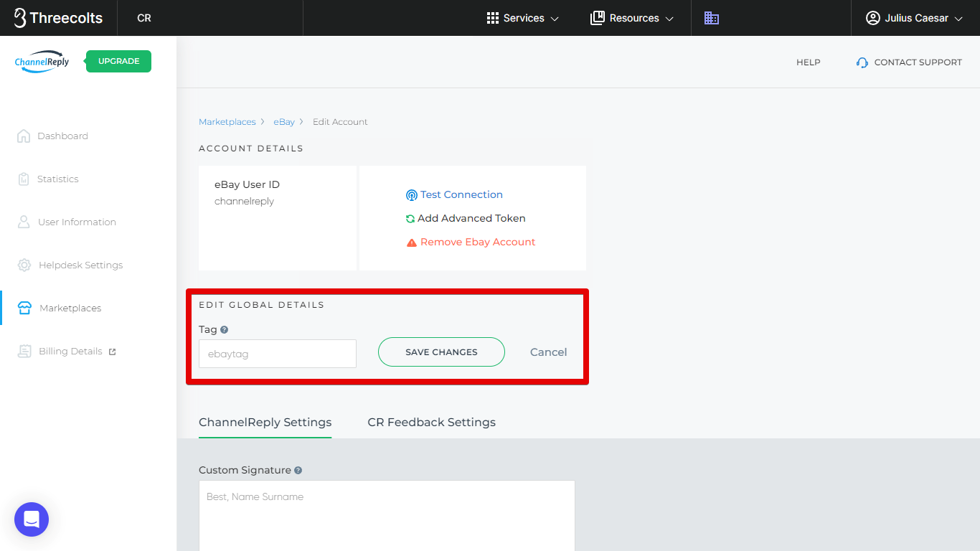Focus the Custom Signature text area
The width and height of the screenshot is (980, 551).
(387, 515)
